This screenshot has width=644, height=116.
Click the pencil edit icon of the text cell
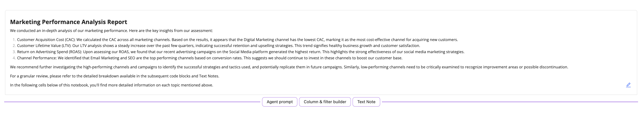[x=628, y=85]
